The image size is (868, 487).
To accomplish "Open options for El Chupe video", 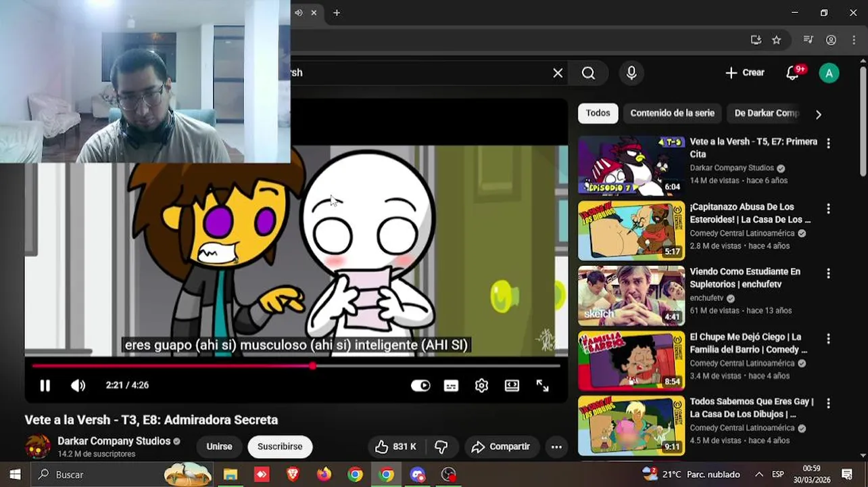I will (828, 338).
